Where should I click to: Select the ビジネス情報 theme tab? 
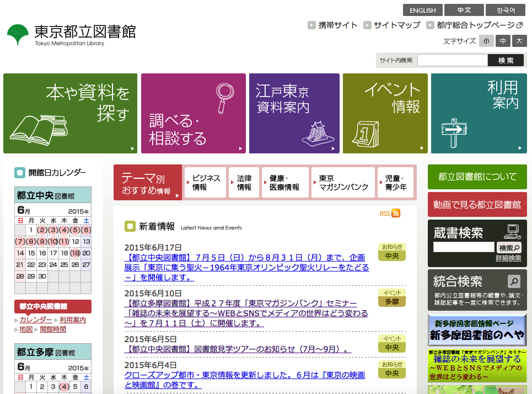[x=206, y=183]
